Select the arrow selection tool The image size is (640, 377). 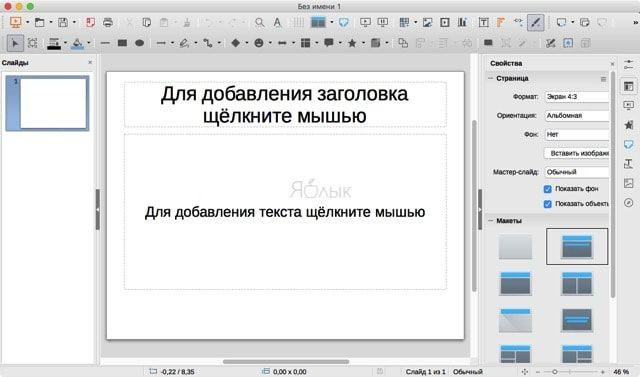click(15, 43)
